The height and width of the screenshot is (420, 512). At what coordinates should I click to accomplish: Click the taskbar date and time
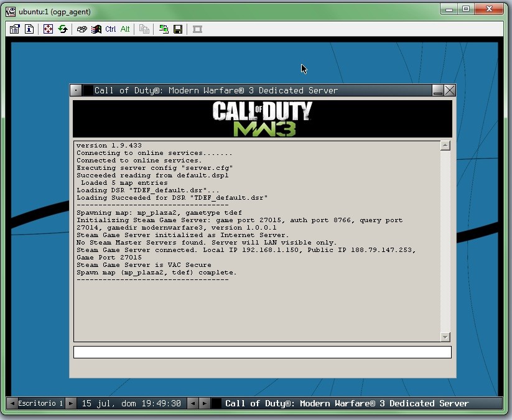[131, 404]
